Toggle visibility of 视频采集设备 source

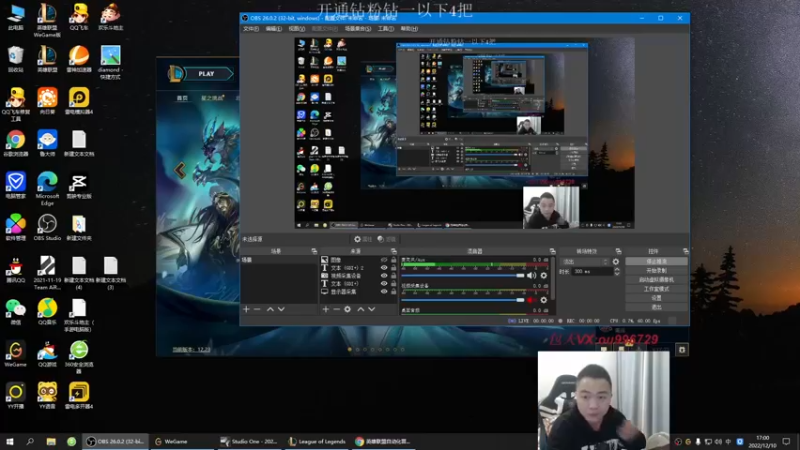(384, 276)
